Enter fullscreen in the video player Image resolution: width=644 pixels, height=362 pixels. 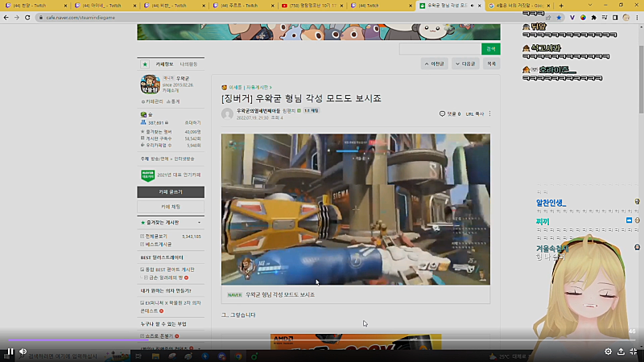click(x=634, y=352)
